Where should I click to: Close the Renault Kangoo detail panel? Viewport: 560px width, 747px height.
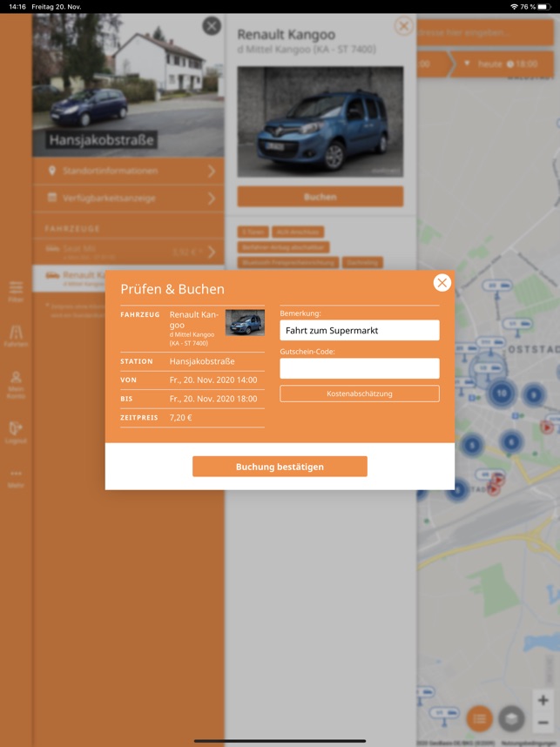click(404, 26)
